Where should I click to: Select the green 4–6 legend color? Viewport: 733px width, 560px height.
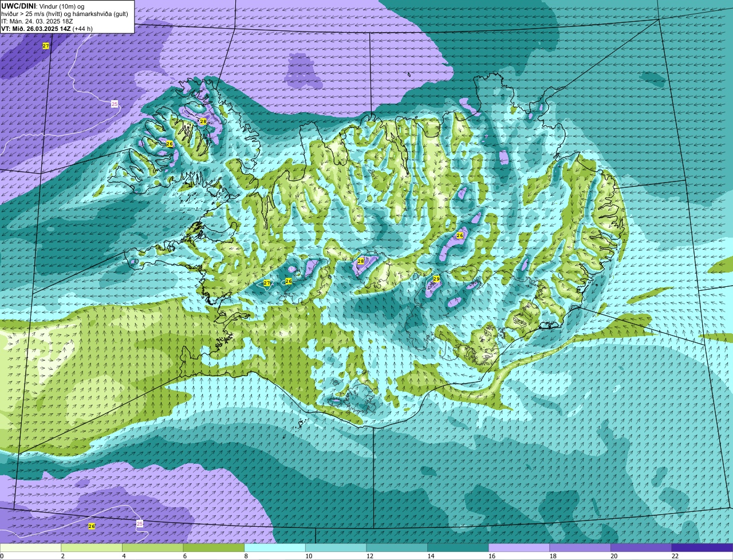[x=153, y=548]
